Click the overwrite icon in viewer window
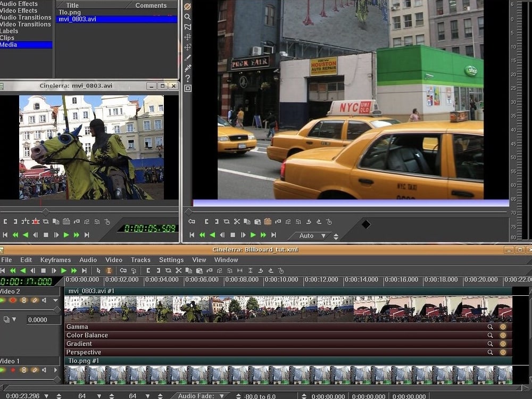Image resolution: width=532 pixels, height=399 pixels. pos(36,221)
